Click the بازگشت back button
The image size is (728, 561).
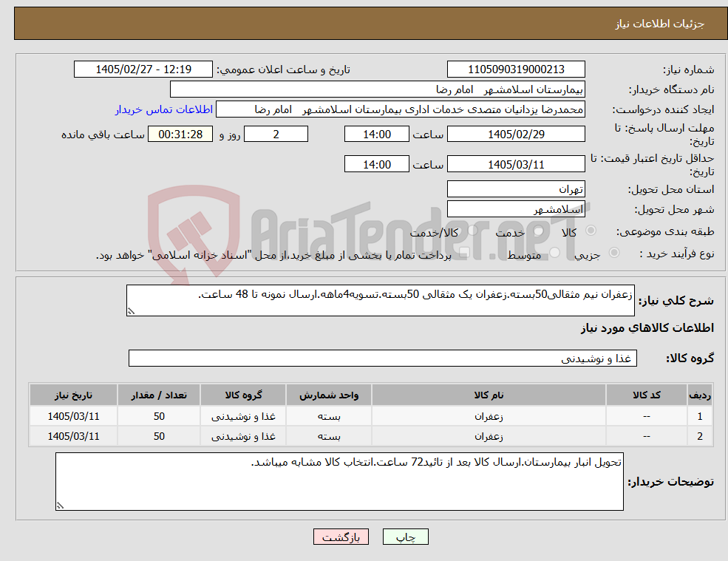tap(341, 537)
